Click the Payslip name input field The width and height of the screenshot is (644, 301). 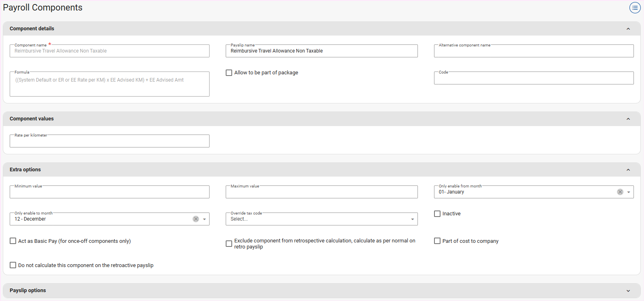click(x=321, y=51)
